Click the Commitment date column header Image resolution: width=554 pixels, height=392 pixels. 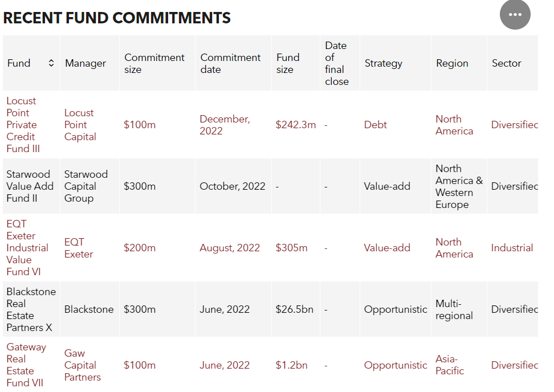pyautogui.click(x=230, y=63)
